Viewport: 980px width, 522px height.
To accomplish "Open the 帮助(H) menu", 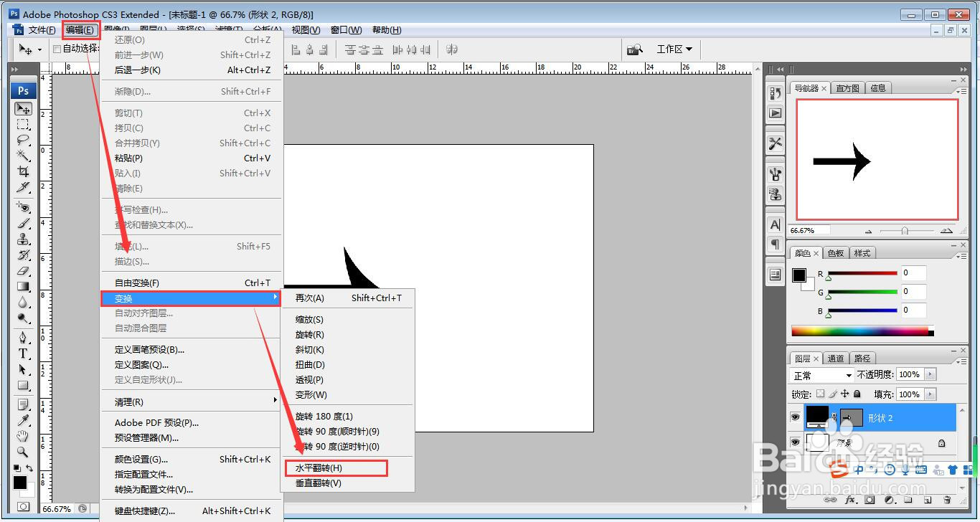I will tap(387, 29).
